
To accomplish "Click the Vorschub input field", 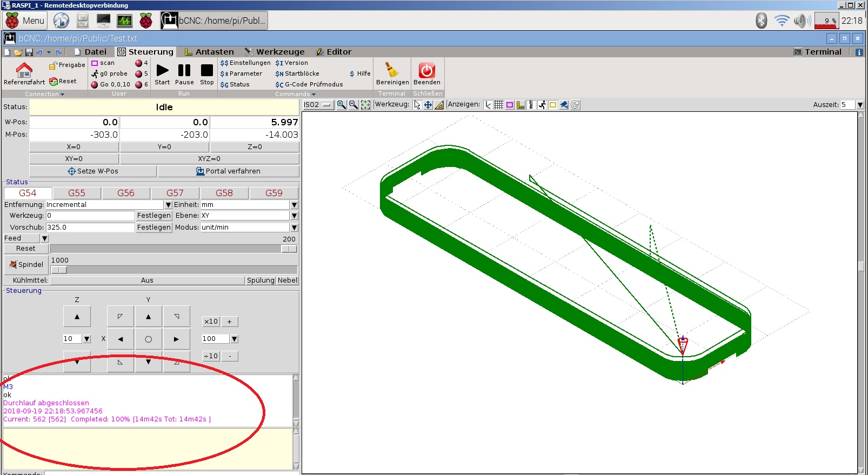I will pos(90,228).
